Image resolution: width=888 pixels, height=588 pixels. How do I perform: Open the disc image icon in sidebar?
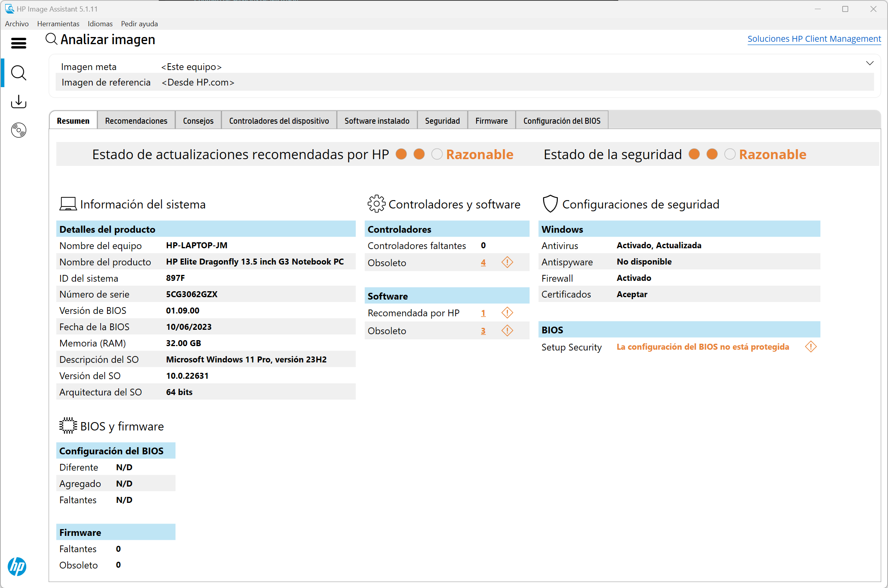18,130
